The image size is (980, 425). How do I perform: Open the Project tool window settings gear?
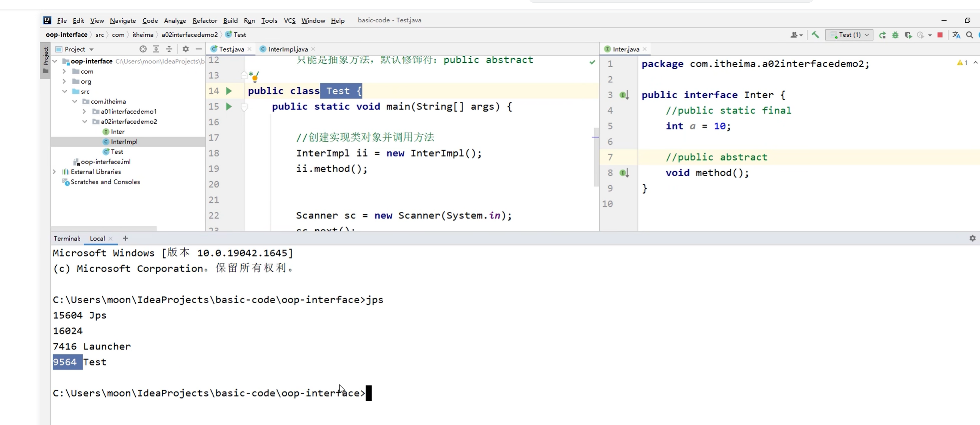tap(185, 49)
